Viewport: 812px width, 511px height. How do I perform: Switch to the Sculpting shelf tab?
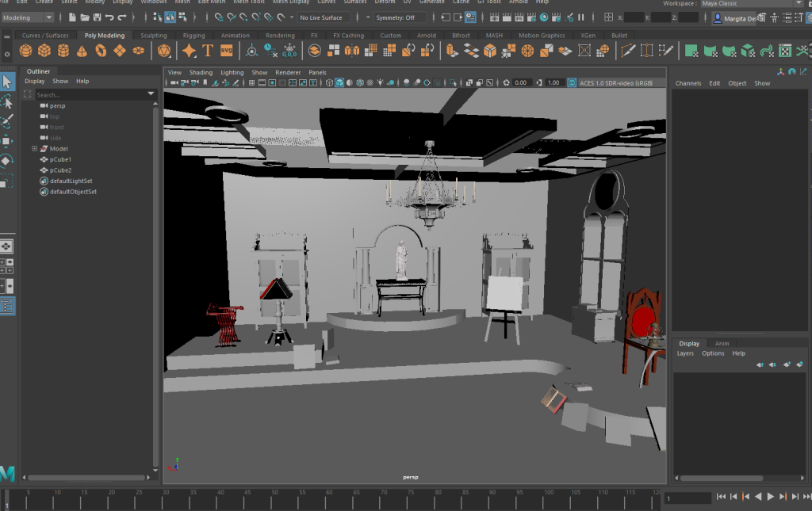tap(154, 36)
